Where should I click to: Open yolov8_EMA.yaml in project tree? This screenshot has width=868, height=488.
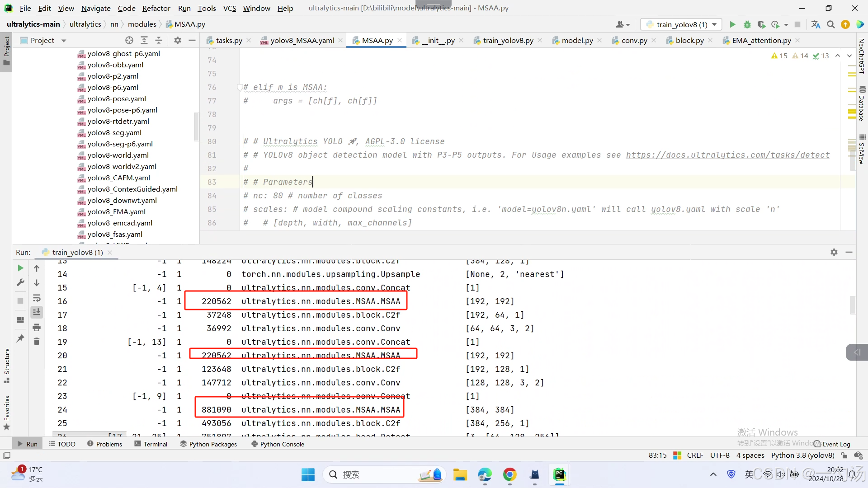pos(116,211)
